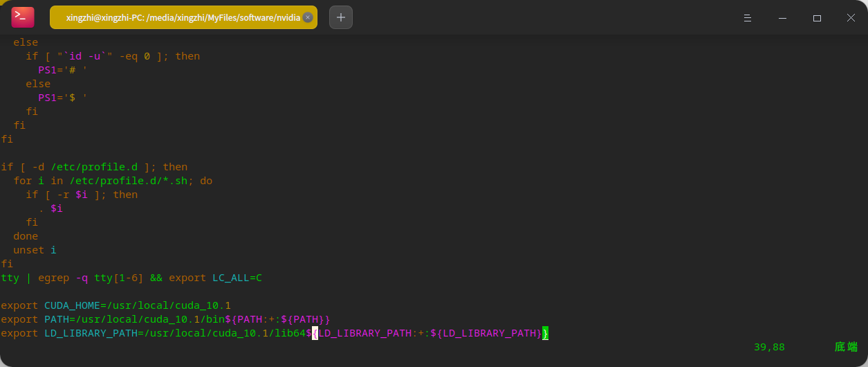Click the 'if [ -r $i ]; then' line

click(82, 195)
